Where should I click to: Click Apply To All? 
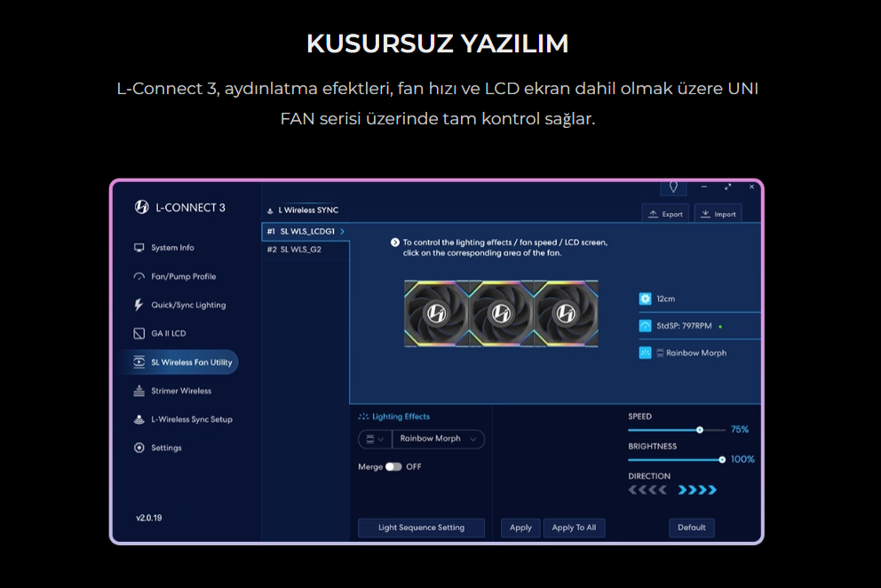[x=574, y=528]
